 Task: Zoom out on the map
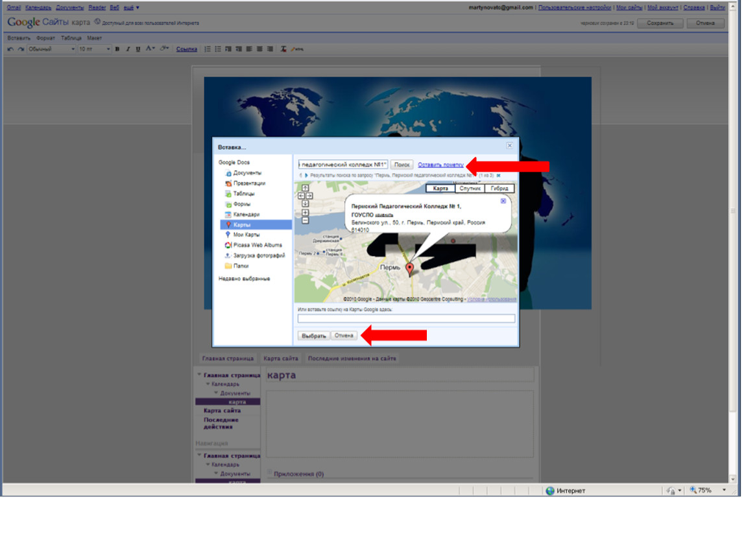pos(306,220)
